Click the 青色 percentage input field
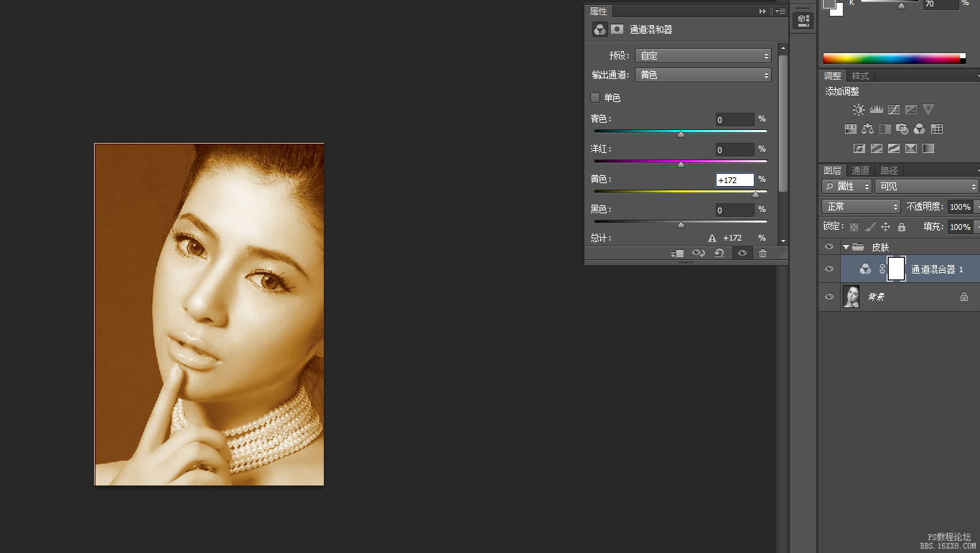Viewport: 980px width, 553px height. [734, 119]
